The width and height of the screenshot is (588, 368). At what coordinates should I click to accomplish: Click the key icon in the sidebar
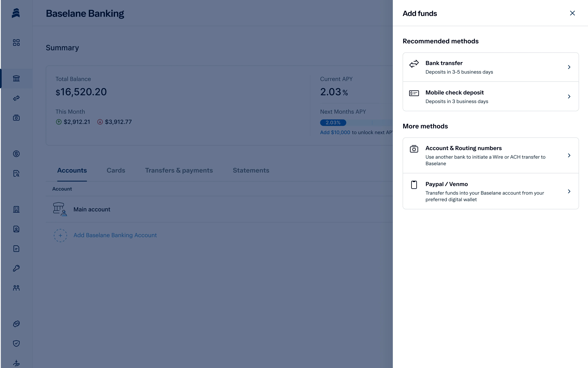pyautogui.click(x=16, y=268)
